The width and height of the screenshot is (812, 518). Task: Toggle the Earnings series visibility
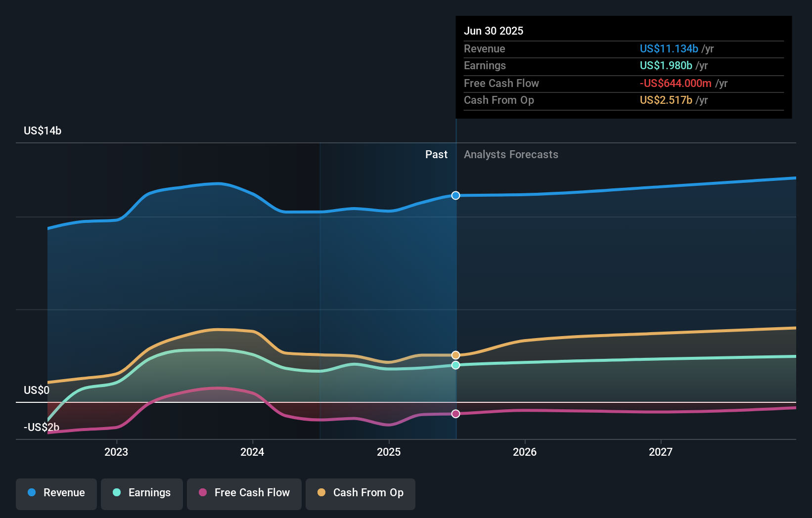coord(142,494)
